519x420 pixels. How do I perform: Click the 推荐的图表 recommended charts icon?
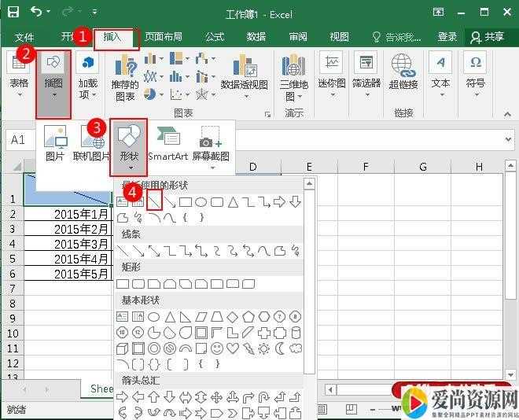(124, 78)
